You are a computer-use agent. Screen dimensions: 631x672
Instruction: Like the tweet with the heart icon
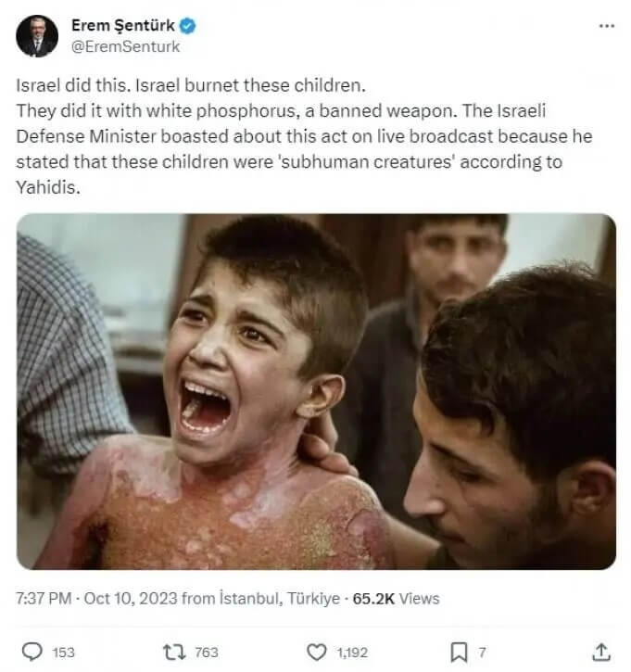click(318, 652)
